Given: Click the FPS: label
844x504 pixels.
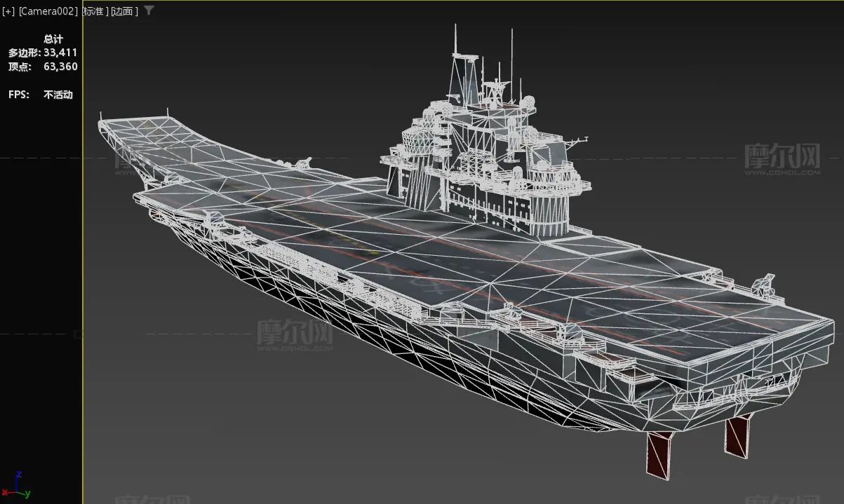Looking at the screenshot, I should coord(19,95).
